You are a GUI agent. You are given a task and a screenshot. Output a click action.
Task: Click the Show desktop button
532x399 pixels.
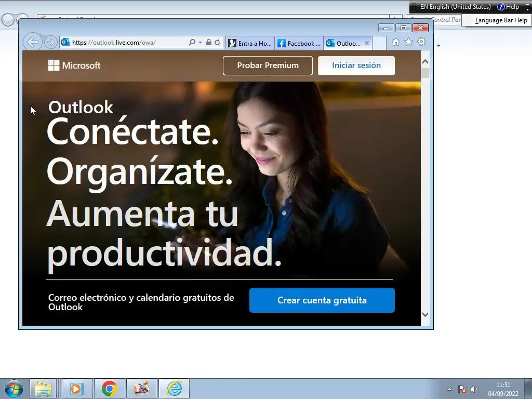pos(528,389)
